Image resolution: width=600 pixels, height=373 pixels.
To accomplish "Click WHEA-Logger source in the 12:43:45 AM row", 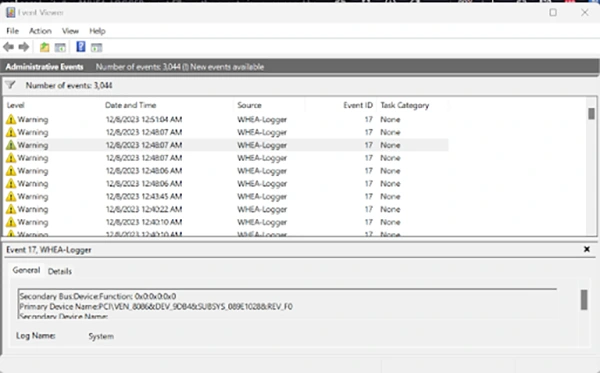I will (262, 196).
